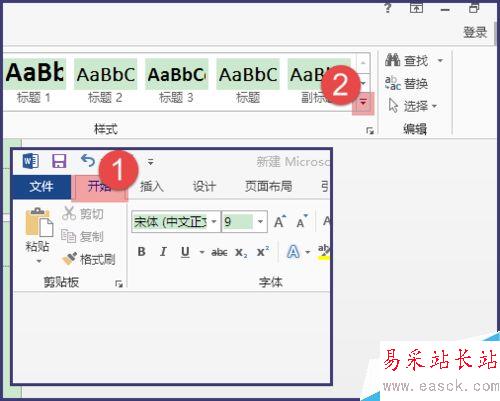The height and width of the screenshot is (401, 500).
Task: Click the 查找 find binoculars button
Action: pos(406,61)
